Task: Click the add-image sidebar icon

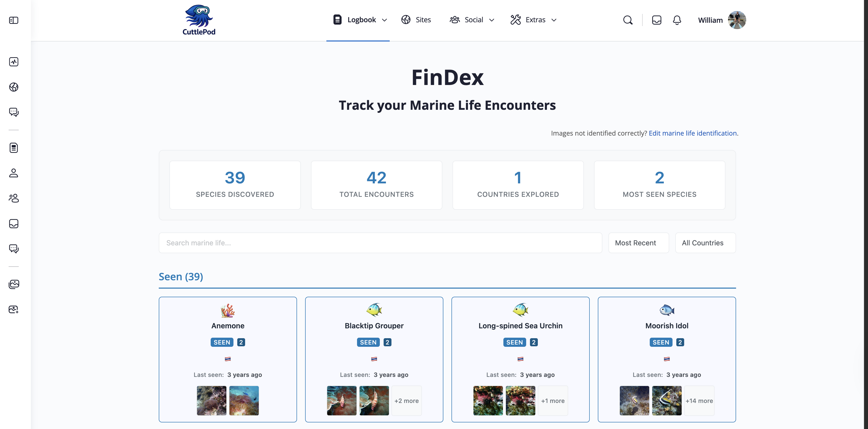Action: click(x=13, y=309)
